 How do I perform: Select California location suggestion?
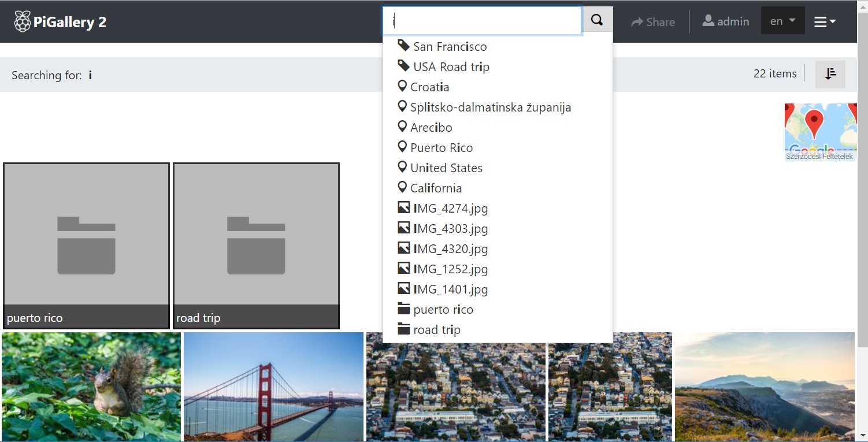point(436,188)
